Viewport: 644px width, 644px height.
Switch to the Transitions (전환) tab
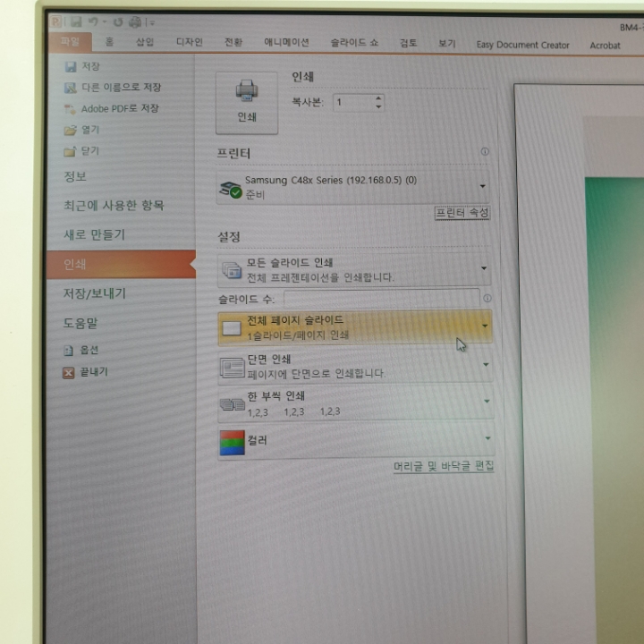pyautogui.click(x=233, y=42)
